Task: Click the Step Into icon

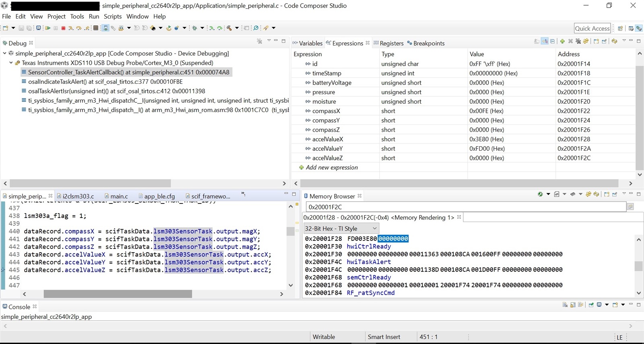Action: (x=71, y=28)
